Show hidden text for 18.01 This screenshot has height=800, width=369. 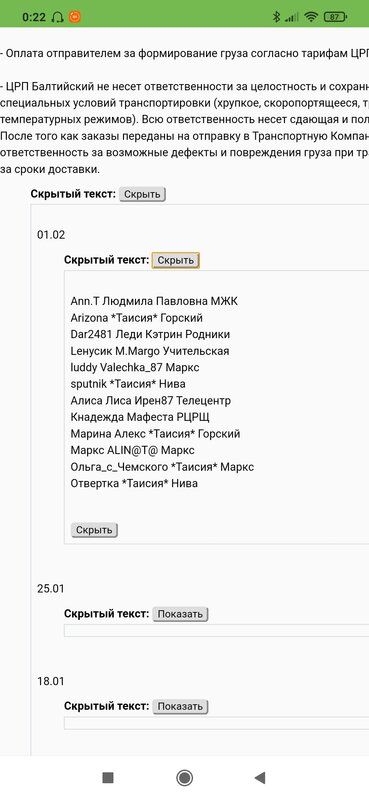[x=180, y=707]
